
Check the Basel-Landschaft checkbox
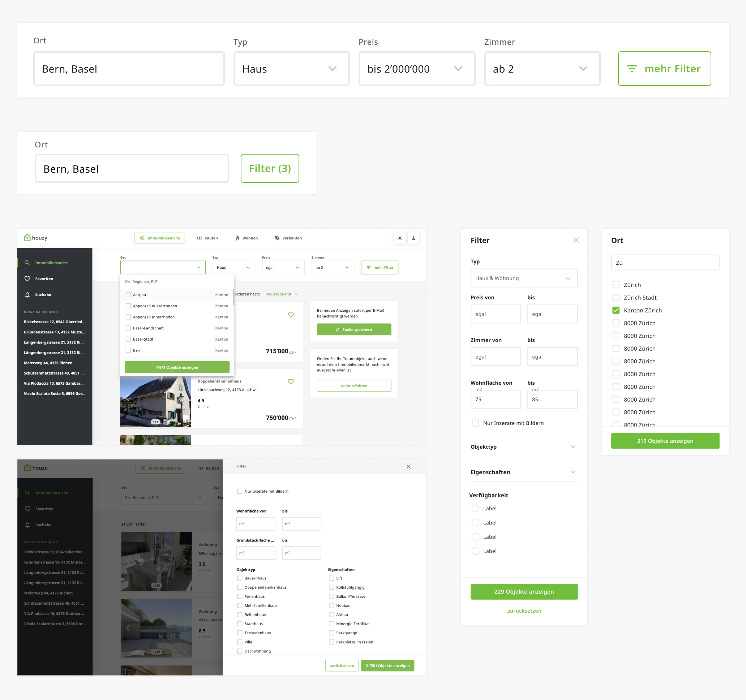tap(128, 328)
